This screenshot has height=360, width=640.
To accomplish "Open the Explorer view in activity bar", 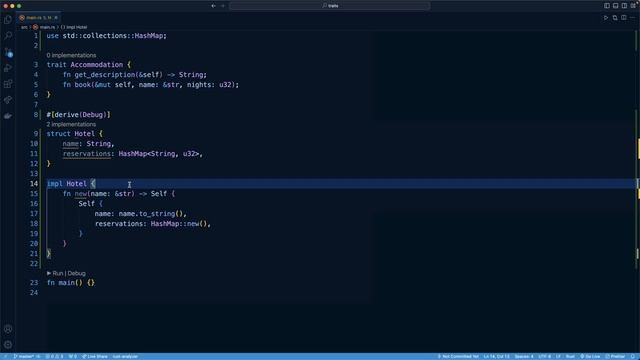I will (8, 20).
